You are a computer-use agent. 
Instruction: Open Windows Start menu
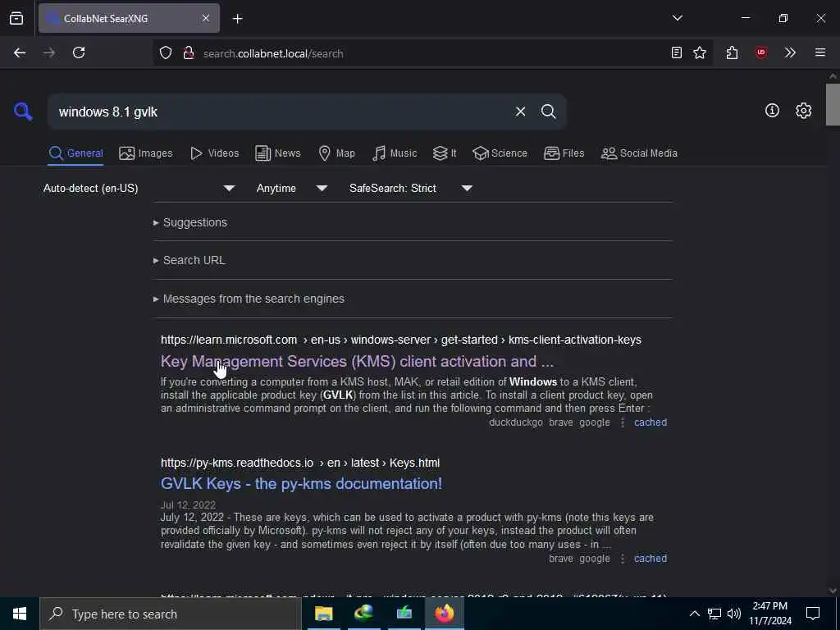tap(20, 614)
